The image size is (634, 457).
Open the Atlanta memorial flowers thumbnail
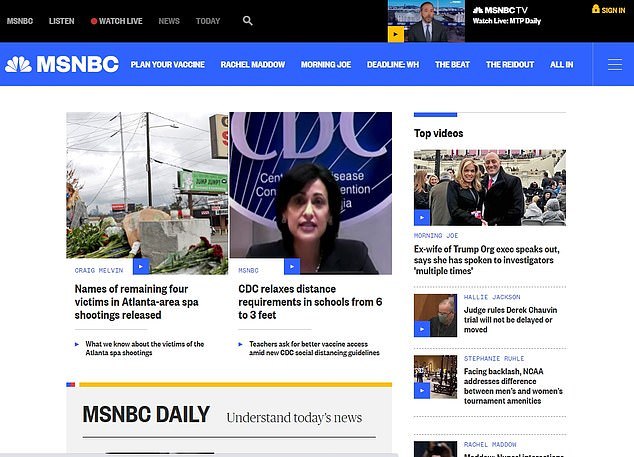click(x=147, y=193)
